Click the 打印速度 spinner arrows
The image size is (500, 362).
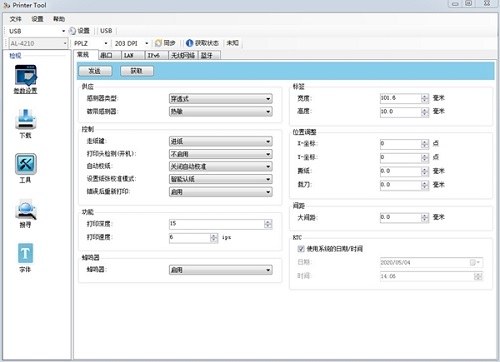click(214, 238)
